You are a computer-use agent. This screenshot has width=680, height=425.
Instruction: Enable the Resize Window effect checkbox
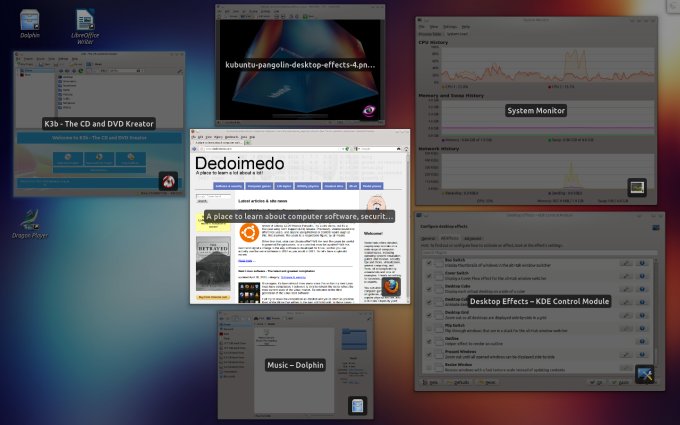coord(428,367)
